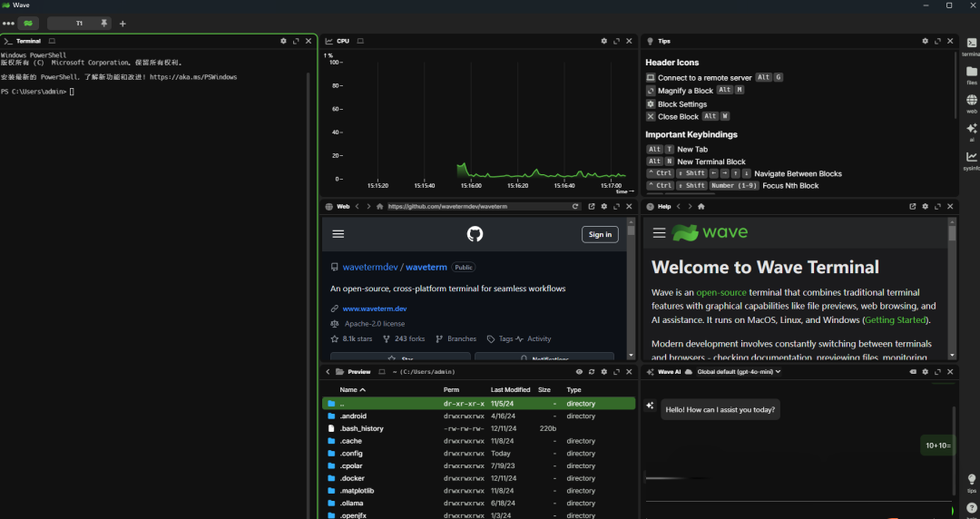Open GitHub hamburger menu in Web block
The image size is (980, 519).
click(338, 234)
